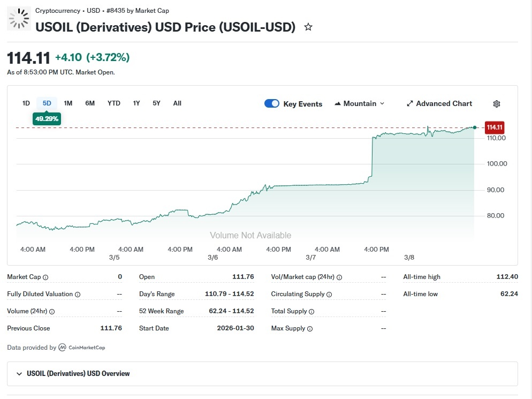Collapse the Overview section chevron
This screenshot has width=532, height=399.
click(19, 373)
